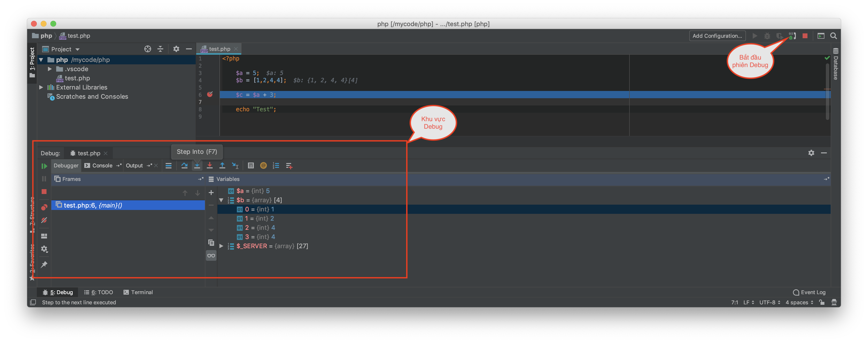Click the Force Step Into red arrow
The height and width of the screenshot is (343, 868).
(x=209, y=166)
